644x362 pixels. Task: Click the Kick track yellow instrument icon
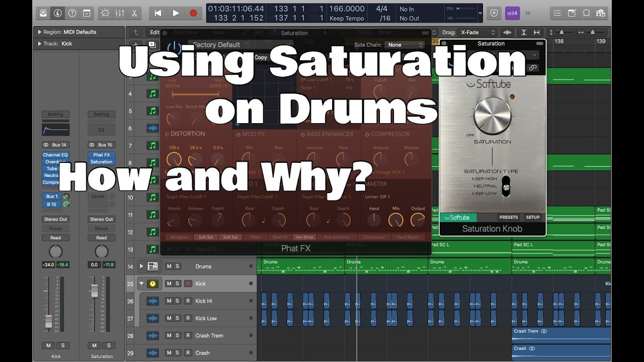coord(153,284)
